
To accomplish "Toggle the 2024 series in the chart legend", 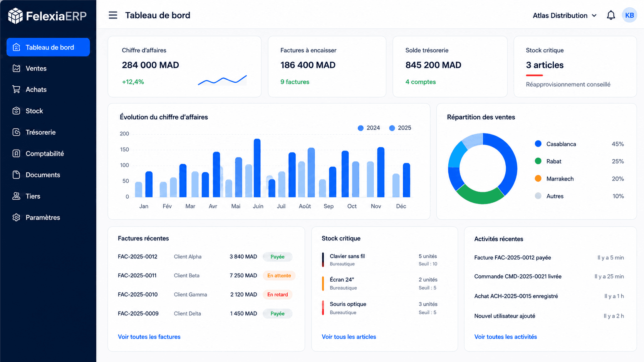I will tap(369, 128).
